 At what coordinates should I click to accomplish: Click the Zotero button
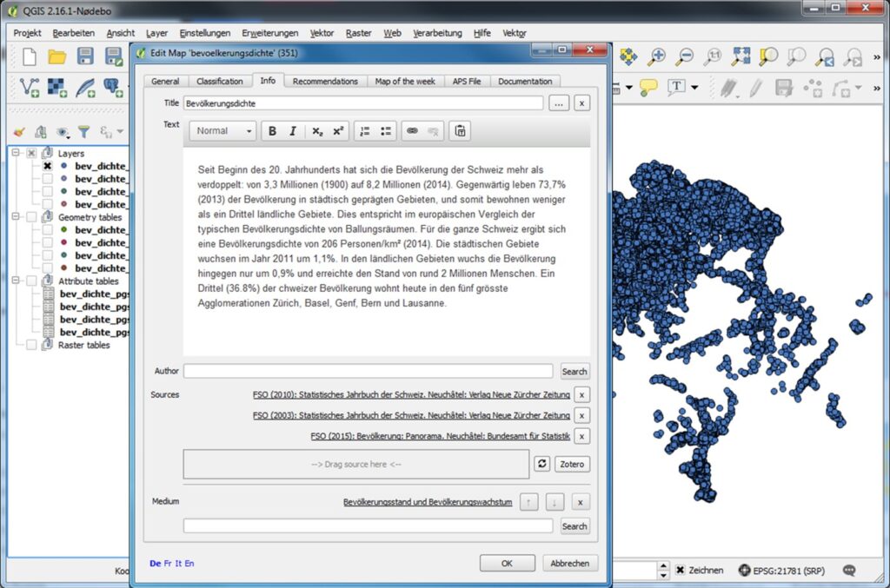tap(572, 464)
